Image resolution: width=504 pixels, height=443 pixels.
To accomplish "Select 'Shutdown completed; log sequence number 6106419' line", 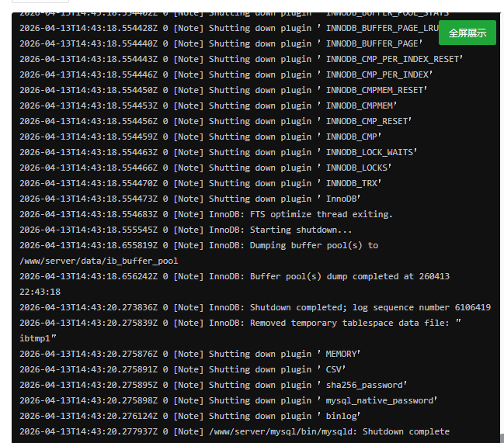I will pos(255,307).
